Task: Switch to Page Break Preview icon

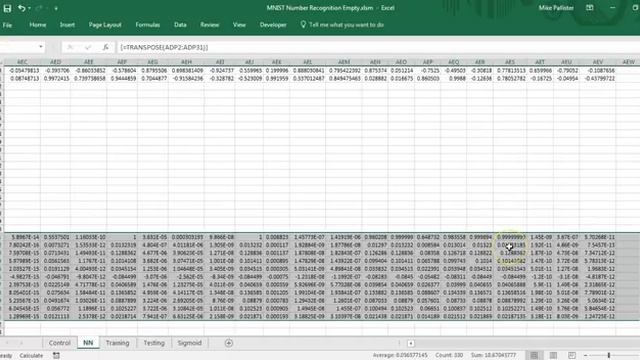Action: pos(572,356)
